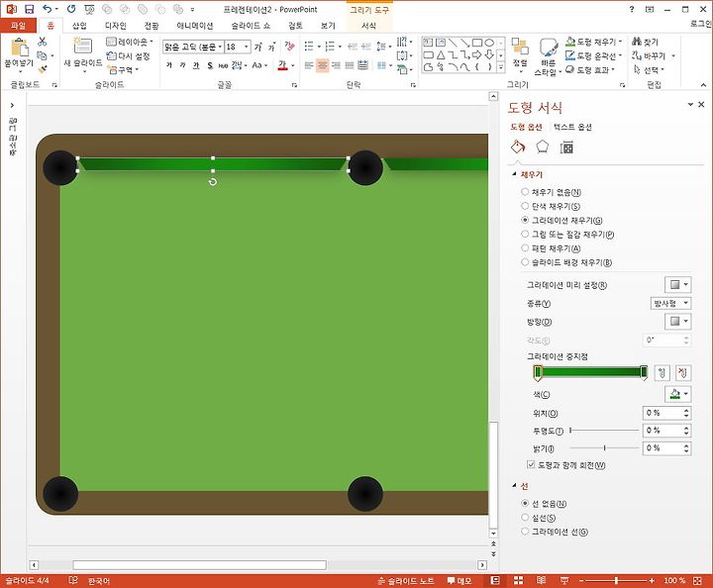Click the Quick Styles (빠른 스타일) icon
This screenshot has width=713, height=588.
549,48
